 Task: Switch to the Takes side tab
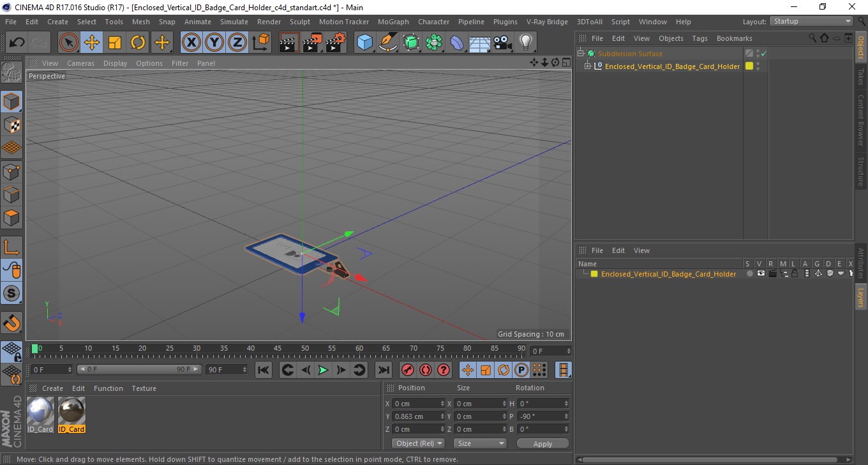pyautogui.click(x=861, y=77)
